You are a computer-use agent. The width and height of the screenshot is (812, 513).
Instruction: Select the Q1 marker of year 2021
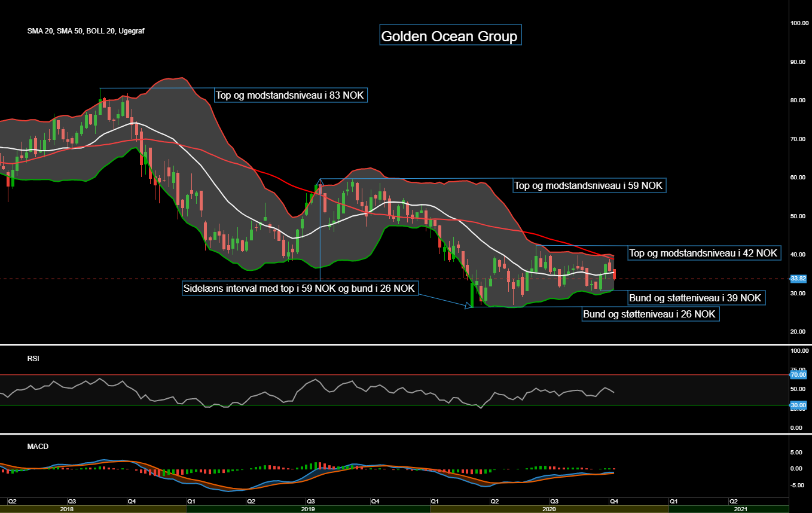673,500
